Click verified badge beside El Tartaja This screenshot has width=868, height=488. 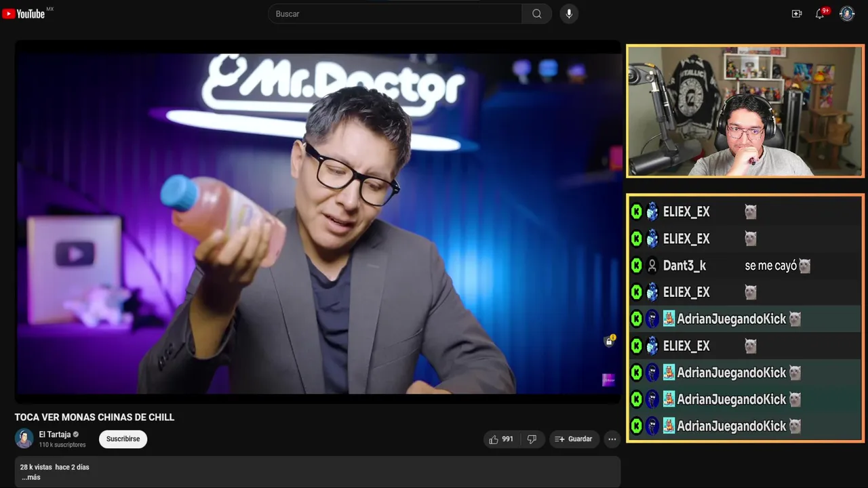tap(76, 434)
